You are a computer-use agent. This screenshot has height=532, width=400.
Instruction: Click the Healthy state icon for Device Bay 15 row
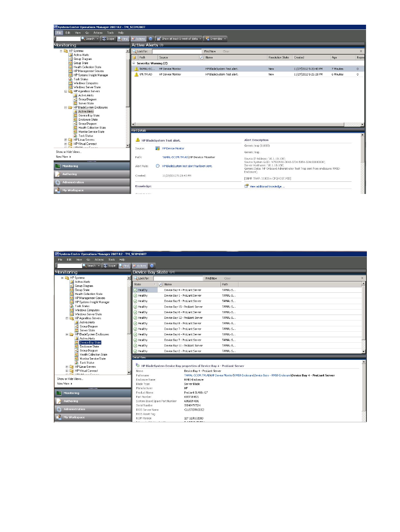(x=135, y=307)
